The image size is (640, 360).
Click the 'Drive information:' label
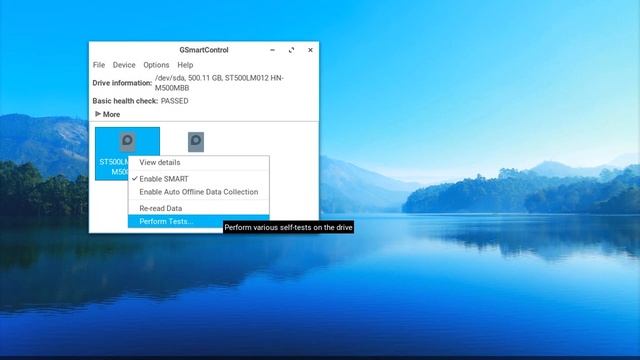pyautogui.click(x=122, y=83)
